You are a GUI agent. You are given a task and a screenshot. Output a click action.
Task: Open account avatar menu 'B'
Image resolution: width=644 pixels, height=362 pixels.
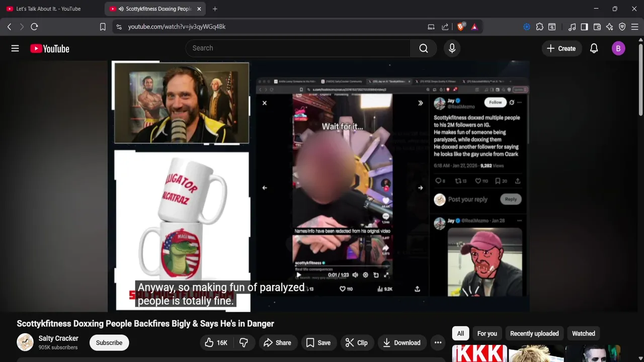coord(618,48)
